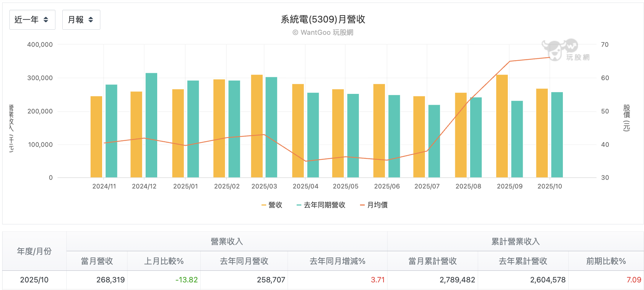The width and height of the screenshot is (644, 290).
Task: Click the 年度/月份 column header
Action: point(34,251)
